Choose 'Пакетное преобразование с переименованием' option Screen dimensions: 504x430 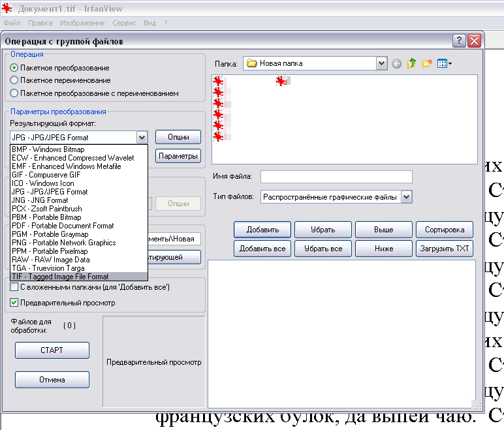pyautogui.click(x=14, y=93)
